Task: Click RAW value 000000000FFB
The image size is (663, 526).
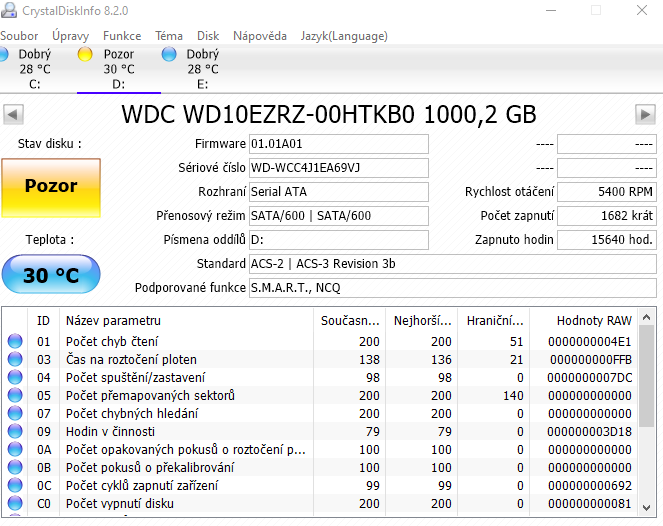Action: coord(591,359)
